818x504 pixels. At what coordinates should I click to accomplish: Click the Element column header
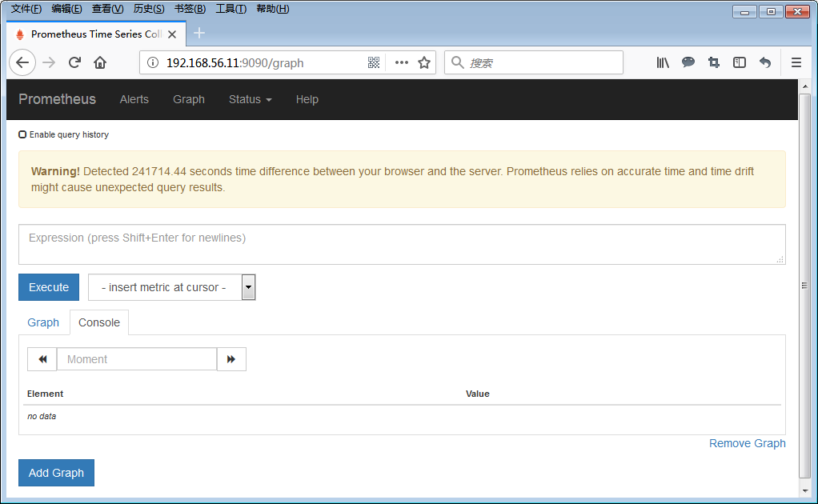tap(46, 394)
